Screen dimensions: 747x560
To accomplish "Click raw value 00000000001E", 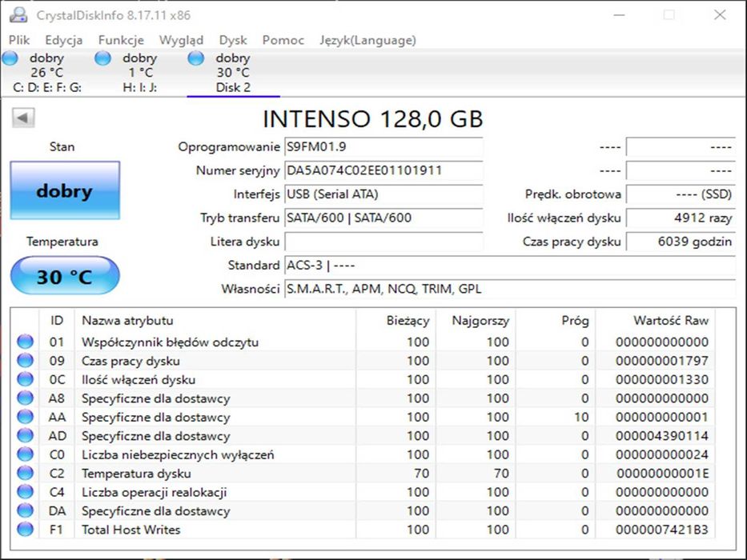I will coord(663,474).
